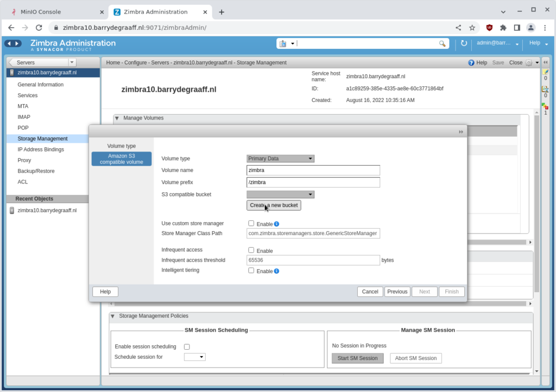Open the Servers list dropdown arrow
Screen dimensions: 556x392
click(x=72, y=62)
